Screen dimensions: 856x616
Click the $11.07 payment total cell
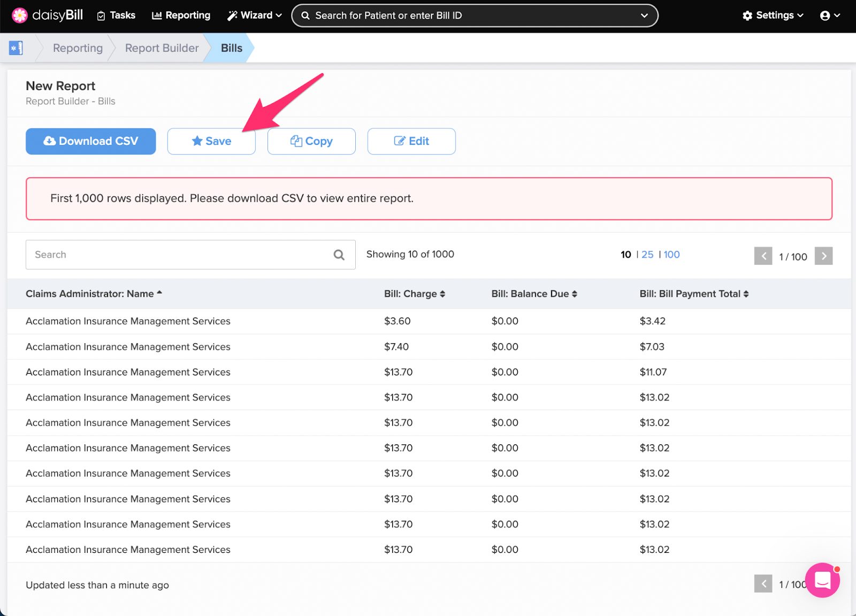click(x=653, y=372)
